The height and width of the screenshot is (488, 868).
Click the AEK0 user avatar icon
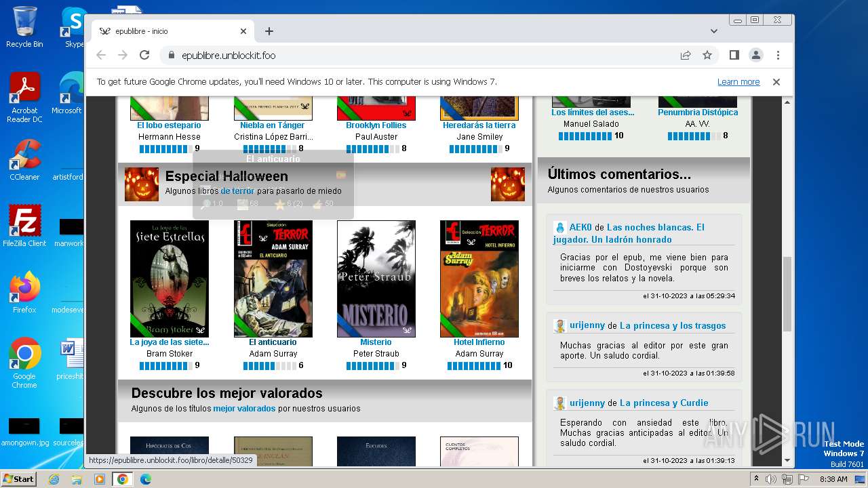click(x=559, y=228)
